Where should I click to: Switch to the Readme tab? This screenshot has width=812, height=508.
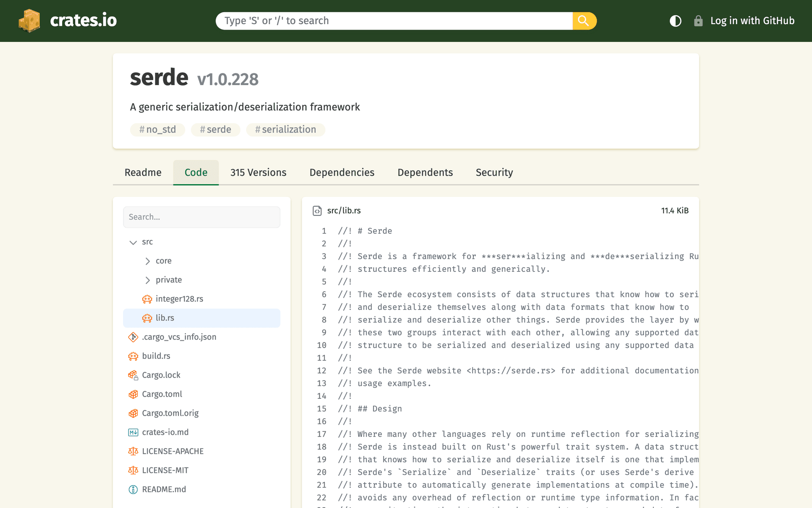click(143, 172)
